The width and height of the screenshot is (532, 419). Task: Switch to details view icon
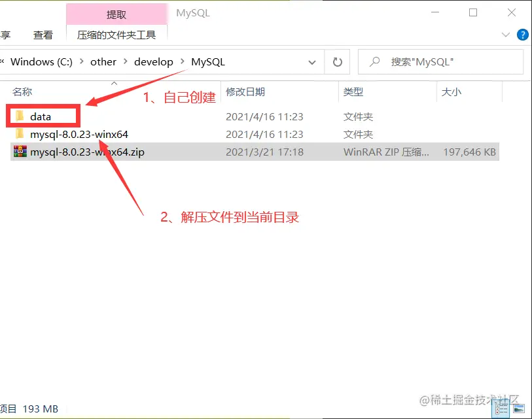(501, 409)
